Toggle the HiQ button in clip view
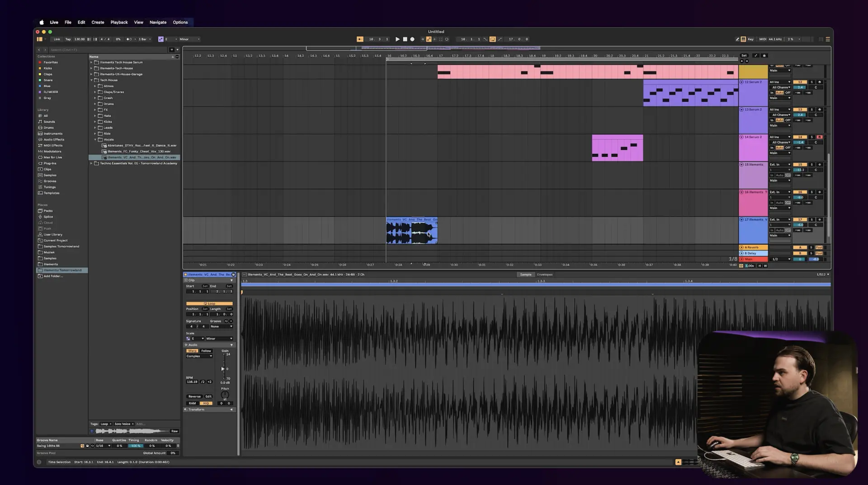Screen dimensions: 868x485 (206, 403)
